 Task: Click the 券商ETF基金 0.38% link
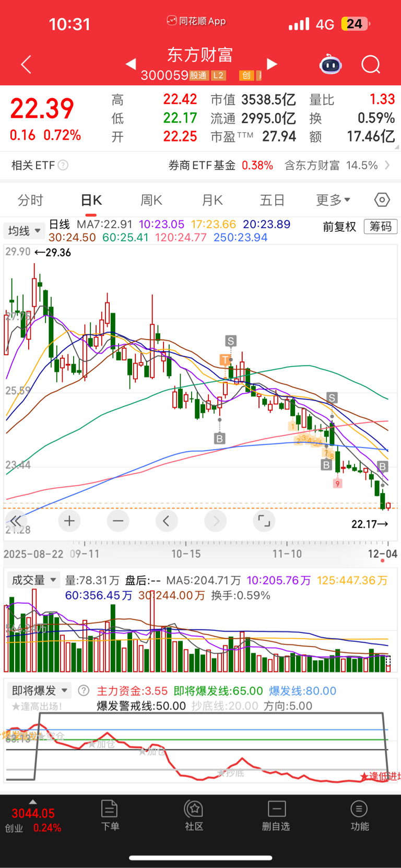click(x=220, y=166)
